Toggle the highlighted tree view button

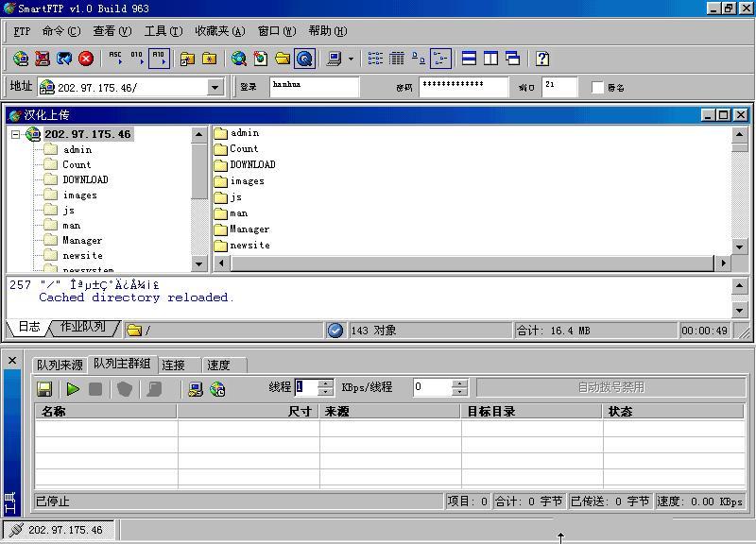440,59
